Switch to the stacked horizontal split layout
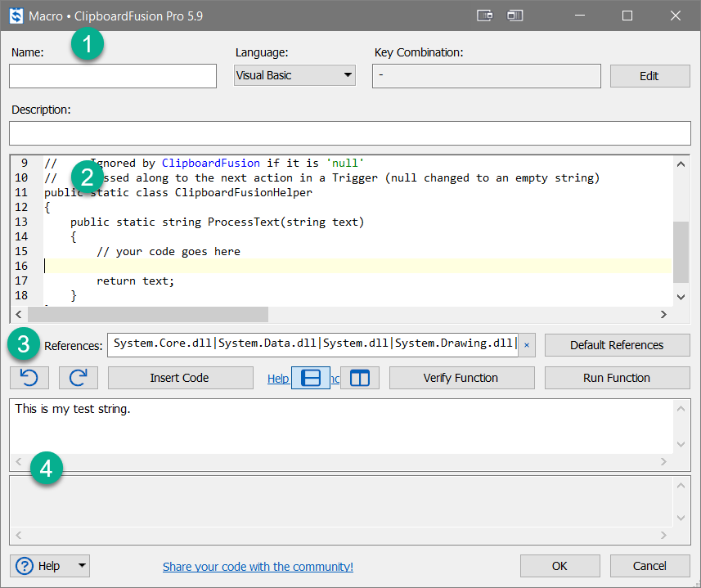This screenshot has height=588, width=701. 311,378
